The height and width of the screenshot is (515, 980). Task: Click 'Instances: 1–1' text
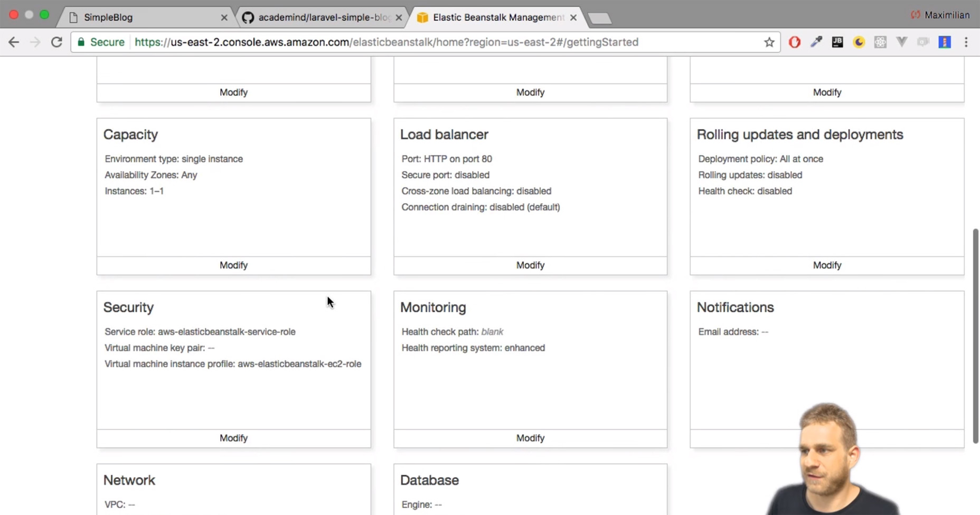click(x=134, y=191)
